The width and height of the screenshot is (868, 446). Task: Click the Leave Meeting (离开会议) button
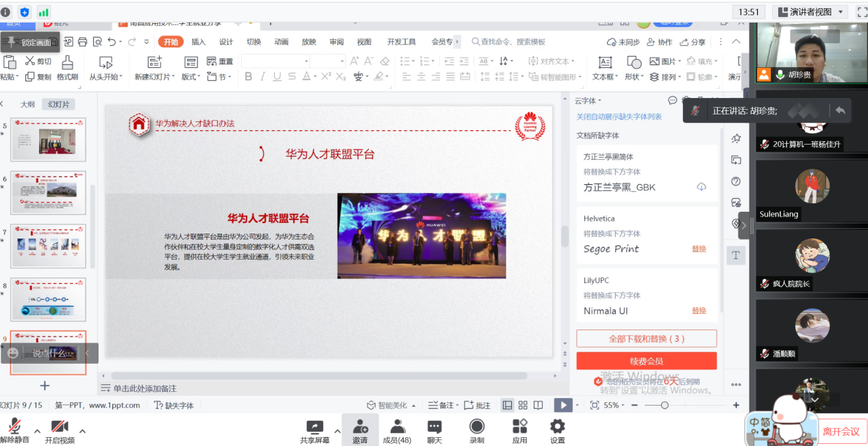[841, 431]
